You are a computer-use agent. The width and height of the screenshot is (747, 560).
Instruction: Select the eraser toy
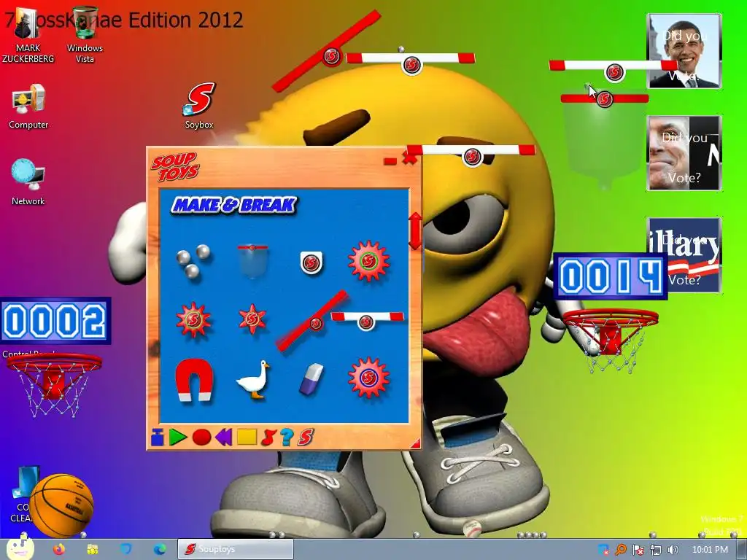311,379
